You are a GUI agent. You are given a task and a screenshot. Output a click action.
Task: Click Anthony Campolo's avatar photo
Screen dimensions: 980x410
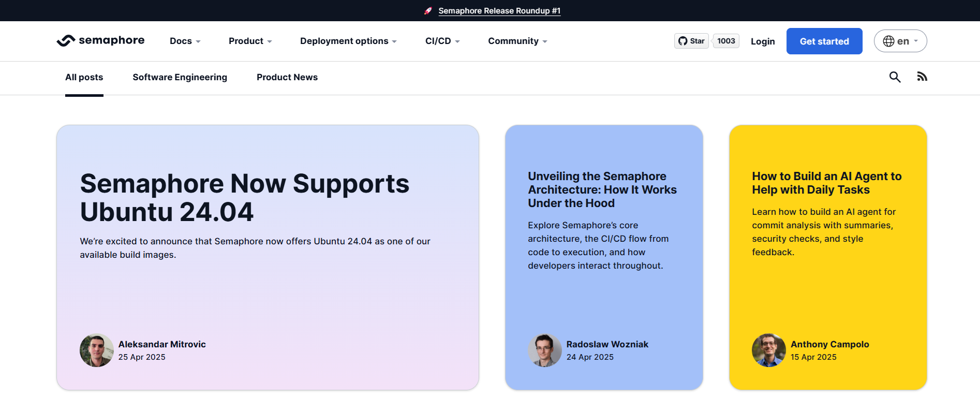(x=769, y=350)
